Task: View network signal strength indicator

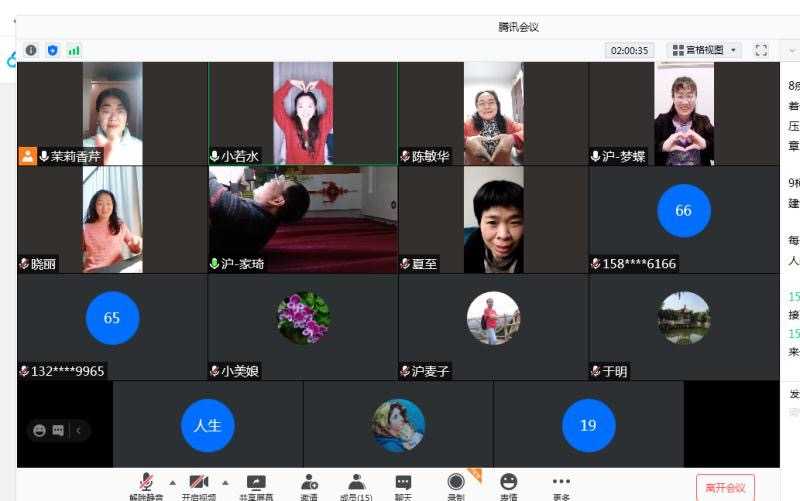Action: (x=74, y=50)
